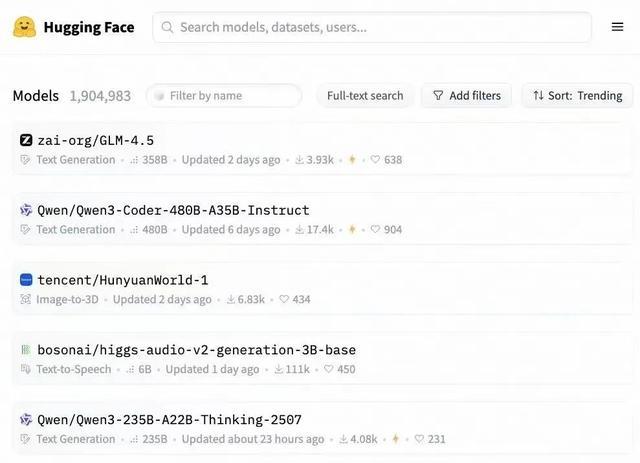Screen dimensions: 640x463
Task: Click the magnifier icon in search bar
Action: tap(167, 28)
